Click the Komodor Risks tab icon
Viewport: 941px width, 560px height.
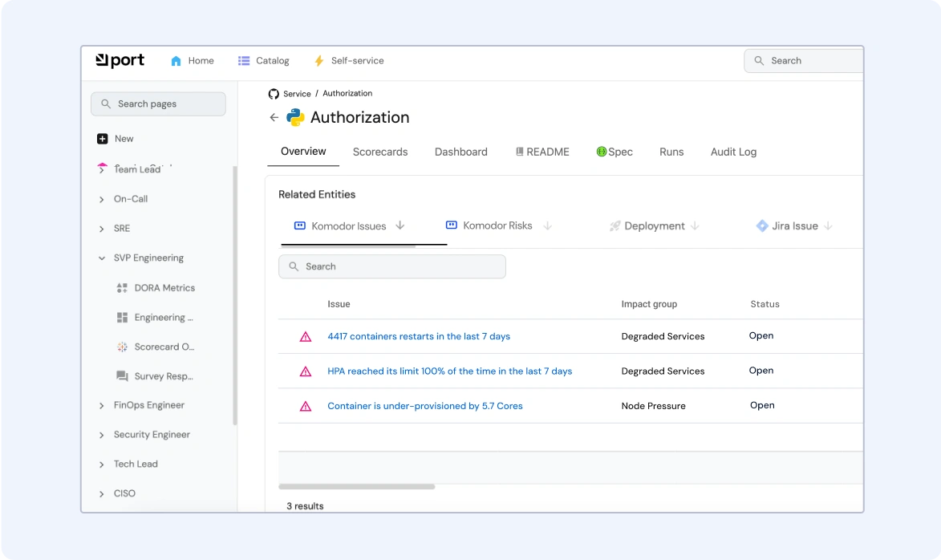(452, 225)
